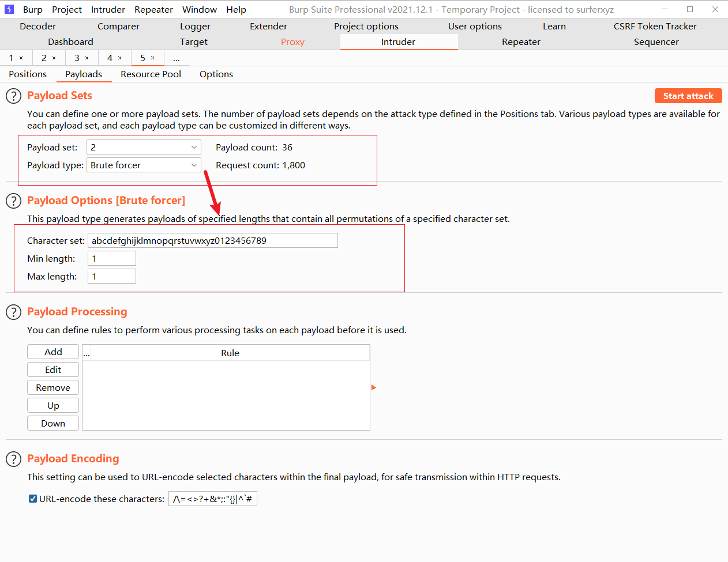Open the Payload type dropdown

click(x=144, y=165)
